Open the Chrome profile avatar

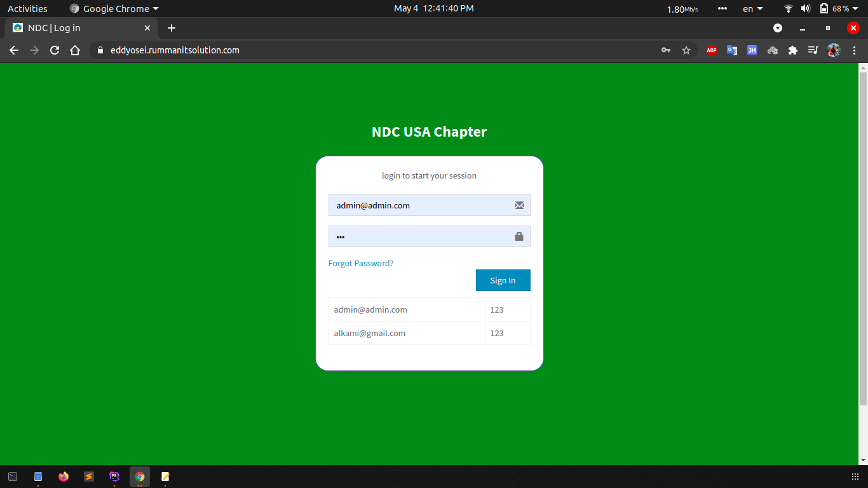point(834,50)
